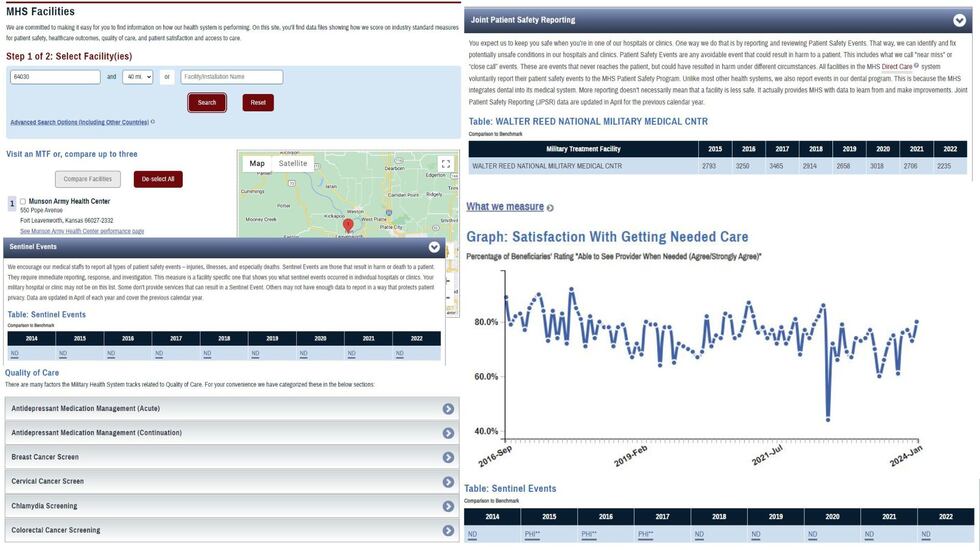Viewport: 980px width, 551px height.
Task: Collapse the Sentinel Events panel chevron
Action: coord(434,247)
